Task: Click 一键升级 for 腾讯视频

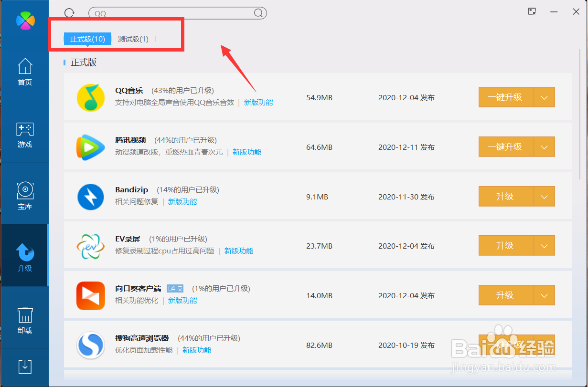Action: coord(505,146)
